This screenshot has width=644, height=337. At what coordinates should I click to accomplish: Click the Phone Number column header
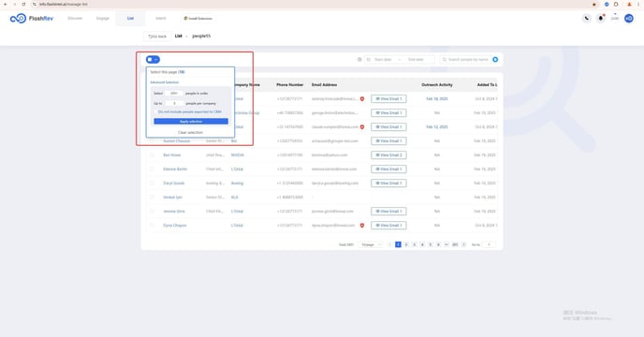click(x=290, y=84)
